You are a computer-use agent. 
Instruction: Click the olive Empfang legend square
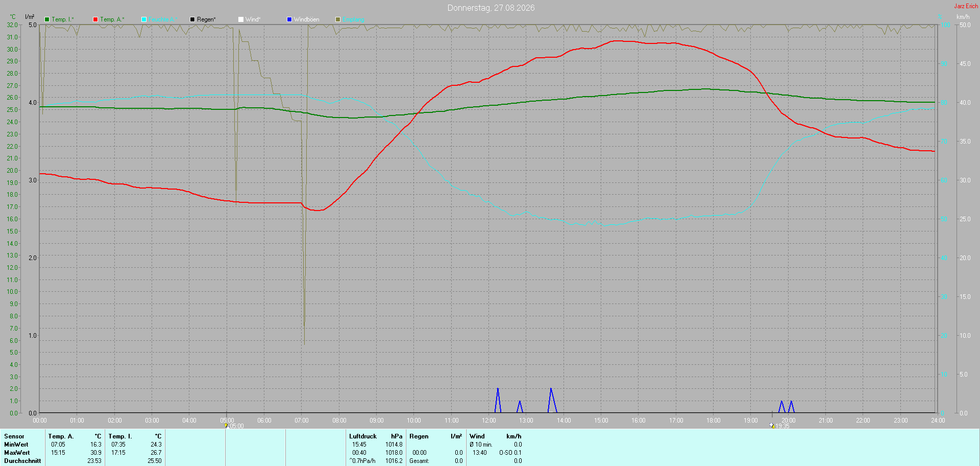[338, 19]
